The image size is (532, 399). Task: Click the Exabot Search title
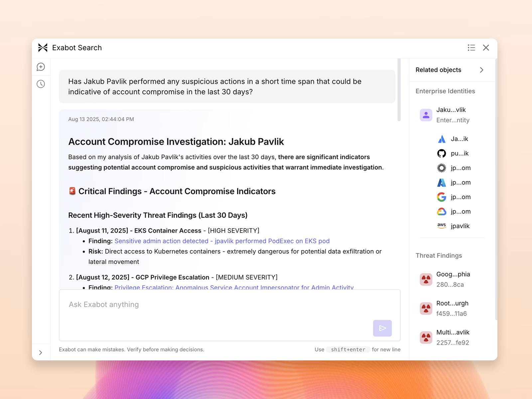pos(77,48)
